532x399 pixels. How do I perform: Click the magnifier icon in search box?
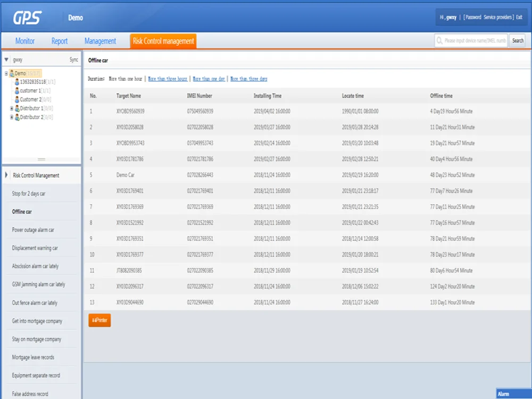click(x=439, y=41)
